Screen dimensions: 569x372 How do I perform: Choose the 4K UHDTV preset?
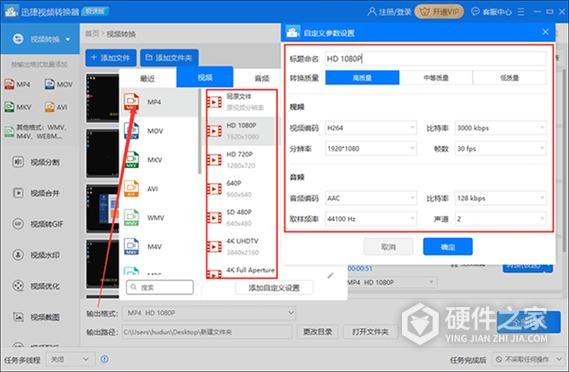pos(241,246)
